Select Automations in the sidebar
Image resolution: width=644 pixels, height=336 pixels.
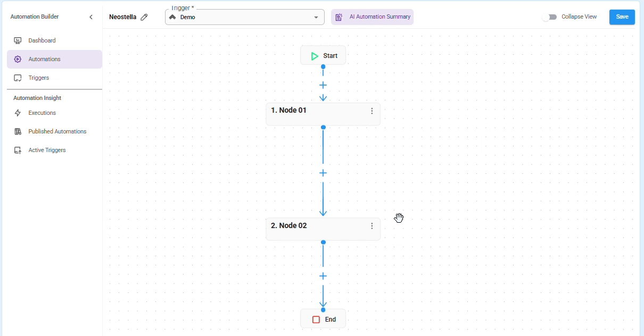coord(45,59)
